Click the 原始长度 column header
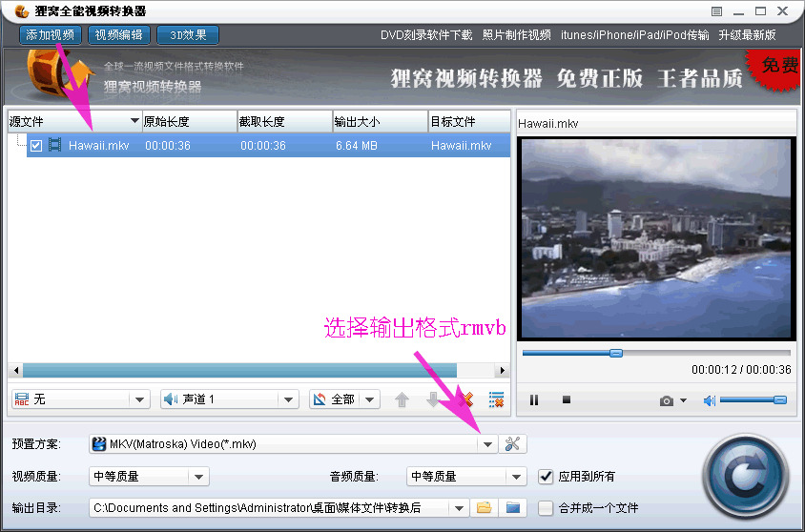 point(190,122)
